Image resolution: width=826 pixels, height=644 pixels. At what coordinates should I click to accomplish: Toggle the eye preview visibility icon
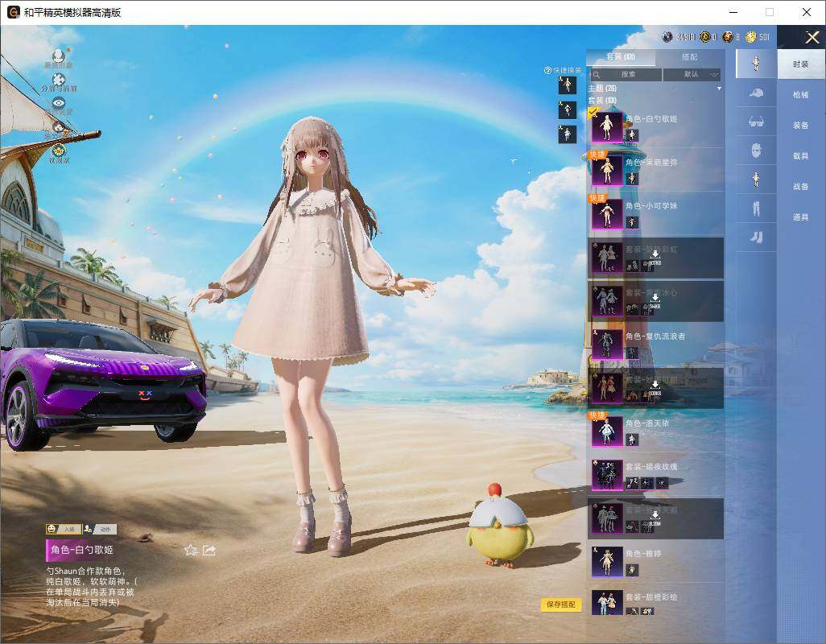pos(59,103)
